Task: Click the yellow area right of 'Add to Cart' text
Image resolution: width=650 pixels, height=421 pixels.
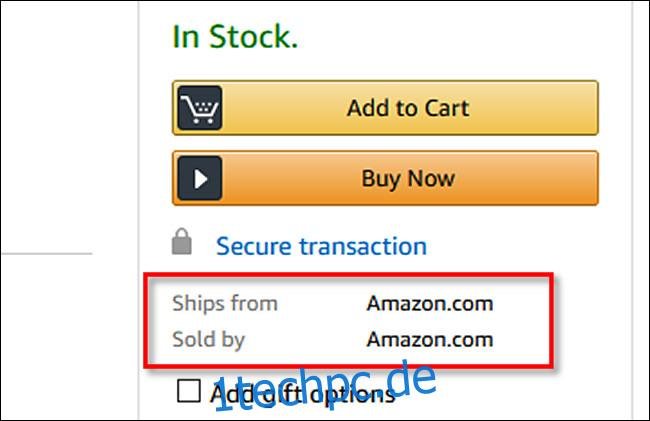Action: [x=533, y=108]
